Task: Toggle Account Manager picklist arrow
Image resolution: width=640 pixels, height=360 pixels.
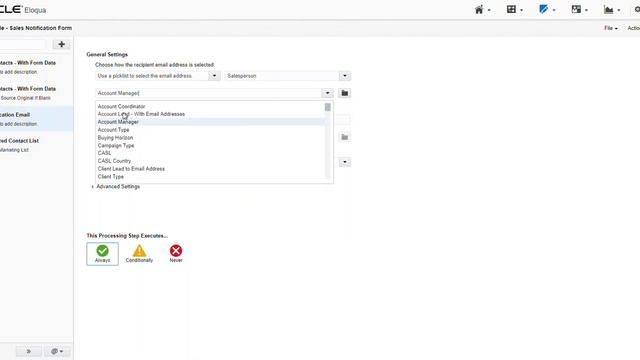Action: point(327,93)
